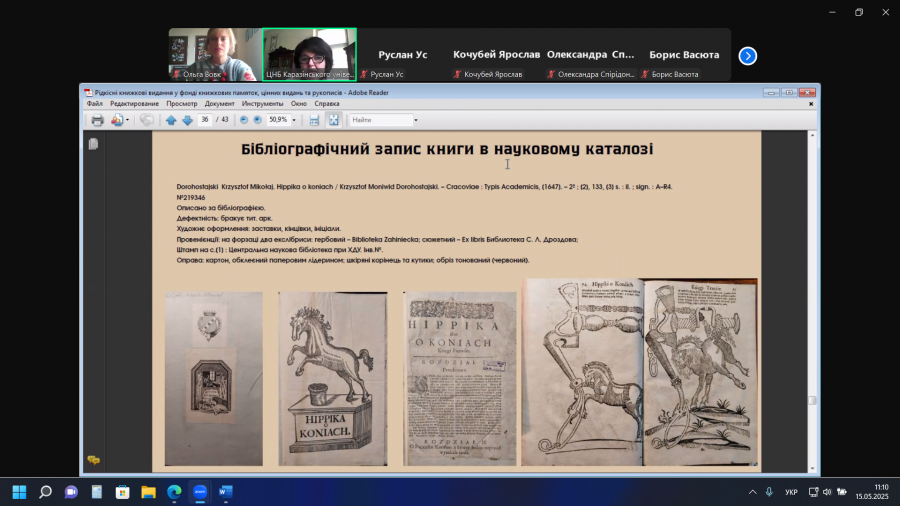Viewport: 900px width, 506px height.
Task: Go to previous page with the up arrow
Action: (x=171, y=120)
